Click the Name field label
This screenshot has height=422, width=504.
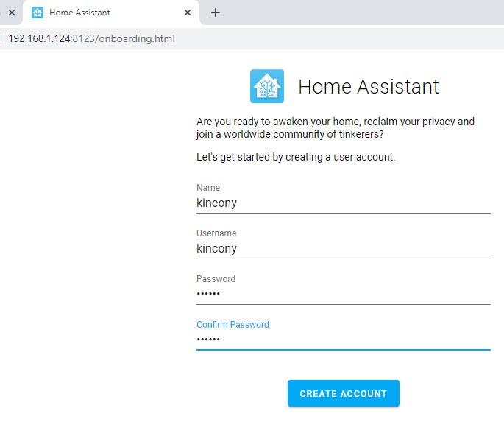(208, 188)
